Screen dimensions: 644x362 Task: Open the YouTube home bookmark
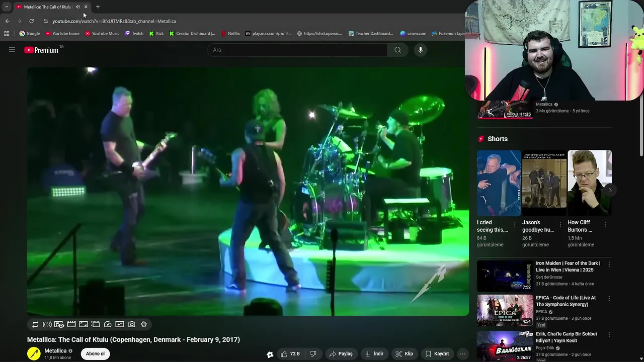[x=62, y=34]
